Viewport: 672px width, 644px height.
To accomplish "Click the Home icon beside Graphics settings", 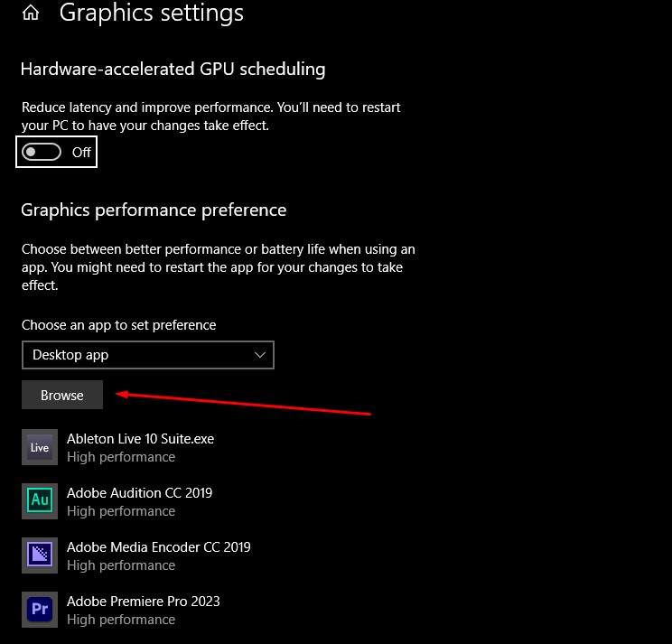I will click(x=31, y=13).
